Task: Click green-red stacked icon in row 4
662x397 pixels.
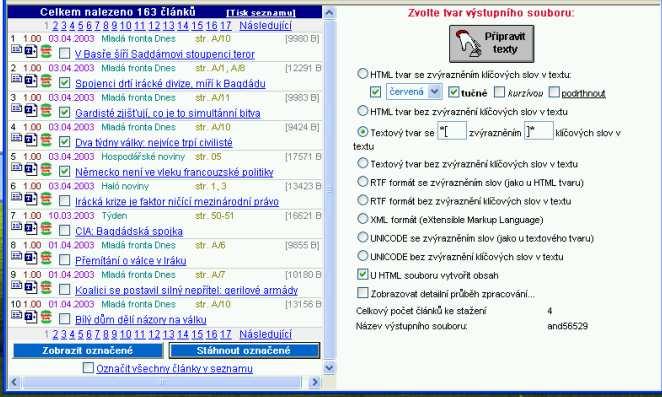Action: coord(46,140)
